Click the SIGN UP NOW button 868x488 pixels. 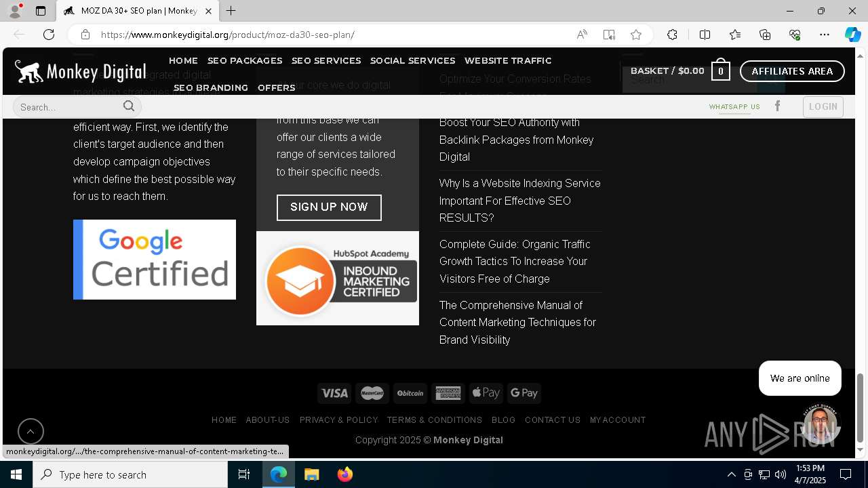click(329, 207)
